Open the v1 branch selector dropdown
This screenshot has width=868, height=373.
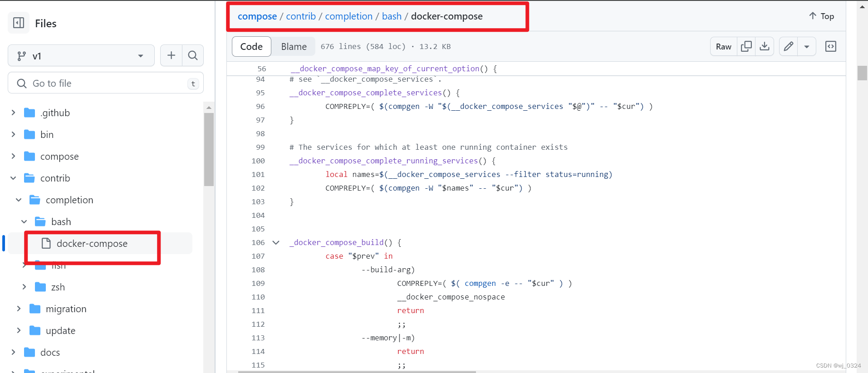tap(81, 56)
